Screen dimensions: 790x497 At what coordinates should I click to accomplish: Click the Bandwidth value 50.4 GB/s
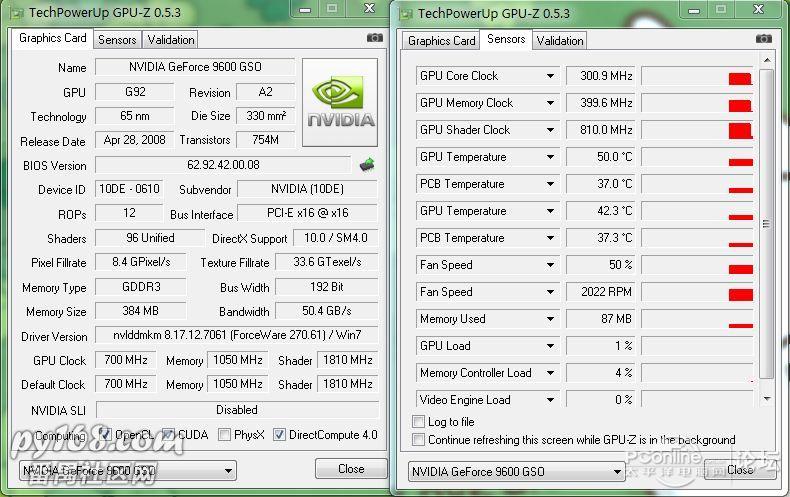(326, 311)
